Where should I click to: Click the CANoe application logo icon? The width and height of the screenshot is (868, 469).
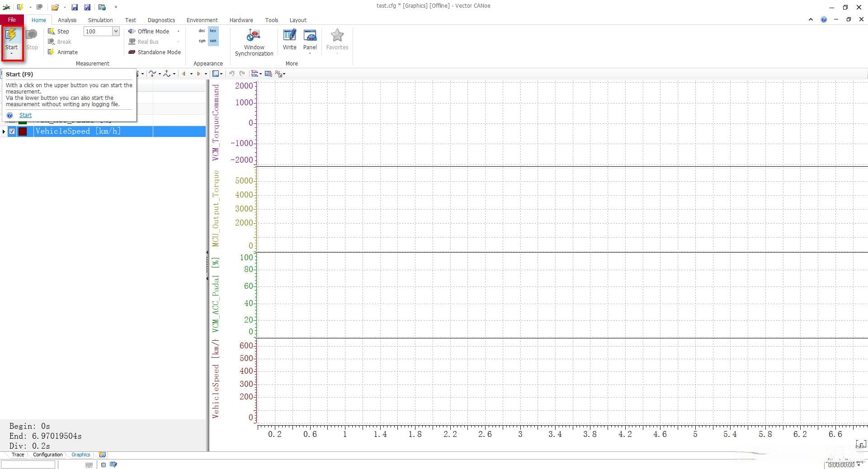6,7
